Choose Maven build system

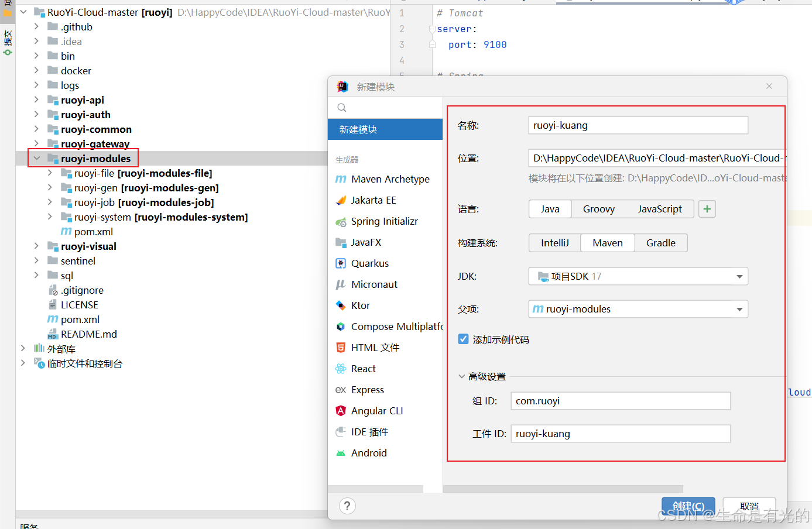(608, 243)
